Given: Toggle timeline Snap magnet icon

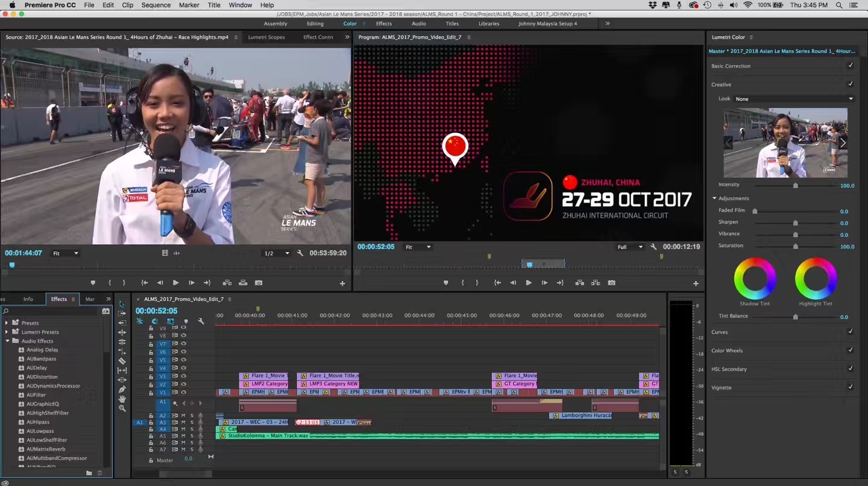Looking at the screenshot, I should pos(155,321).
